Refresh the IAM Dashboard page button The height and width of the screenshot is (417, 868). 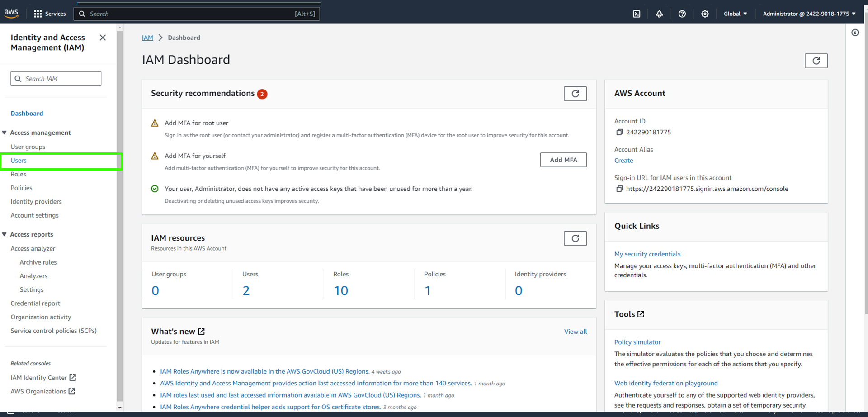816,61
